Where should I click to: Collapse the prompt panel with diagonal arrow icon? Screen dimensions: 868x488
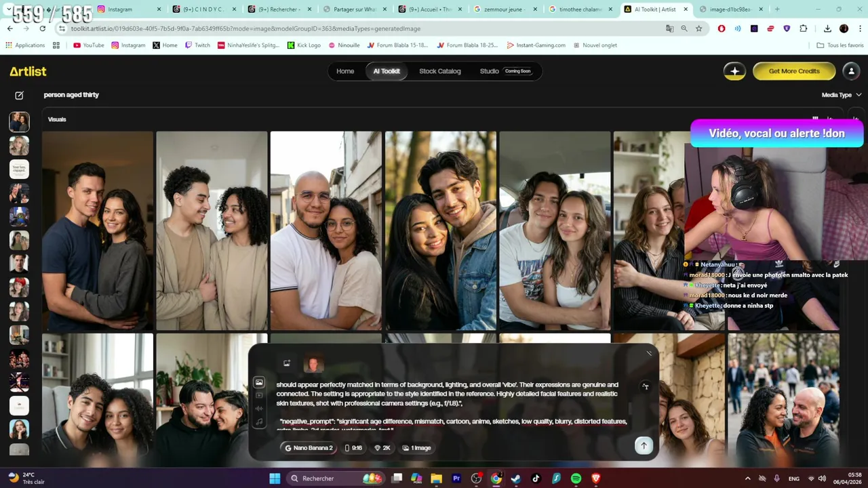[649, 352]
